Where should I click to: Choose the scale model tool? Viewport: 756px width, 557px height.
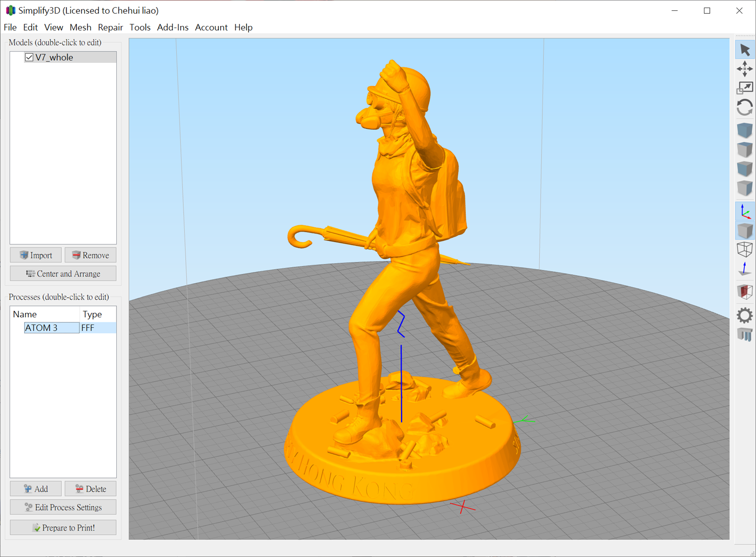click(x=745, y=88)
